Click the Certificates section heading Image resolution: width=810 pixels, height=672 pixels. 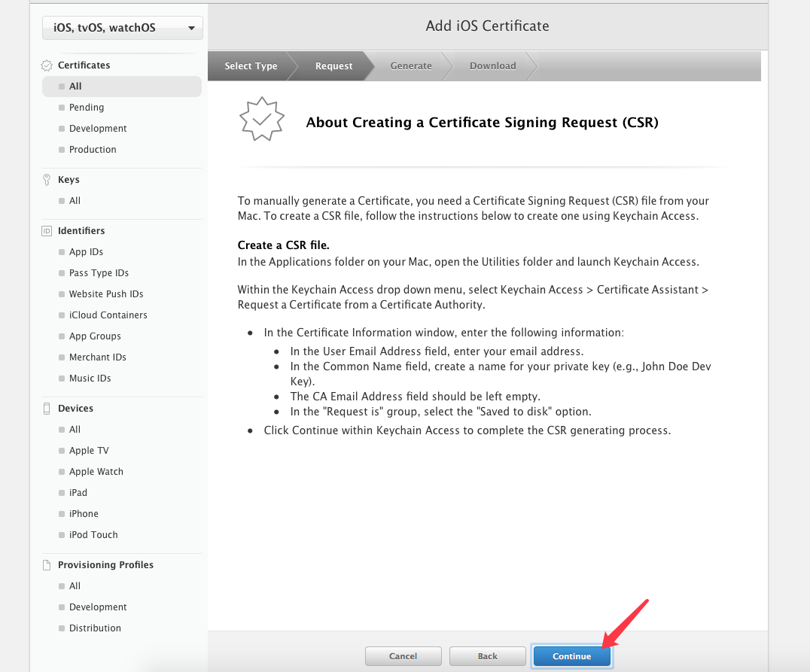click(x=84, y=65)
